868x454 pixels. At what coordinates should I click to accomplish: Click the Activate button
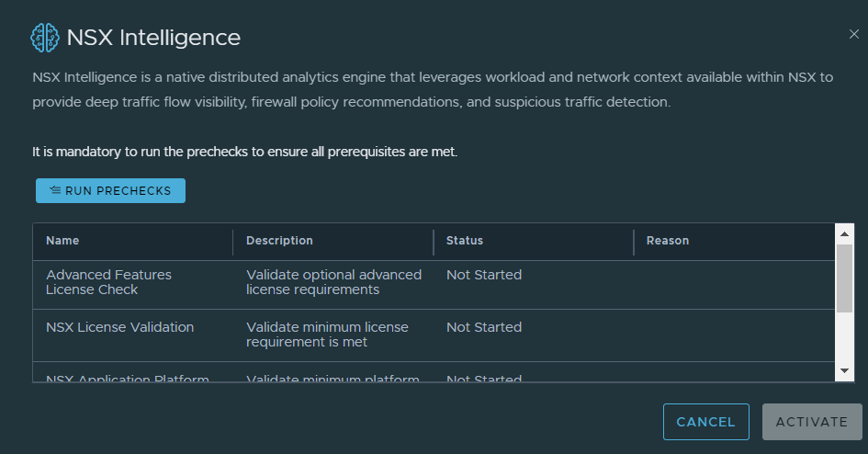(812, 422)
